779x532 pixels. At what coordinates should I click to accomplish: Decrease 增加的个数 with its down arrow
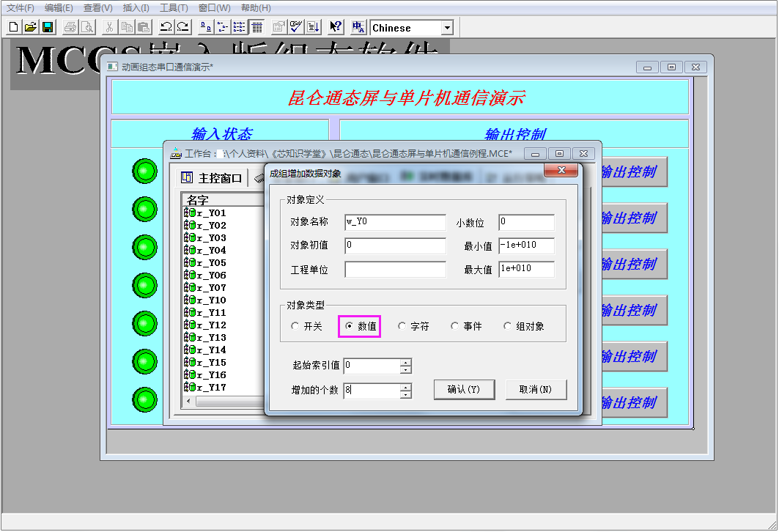pyautogui.click(x=405, y=394)
